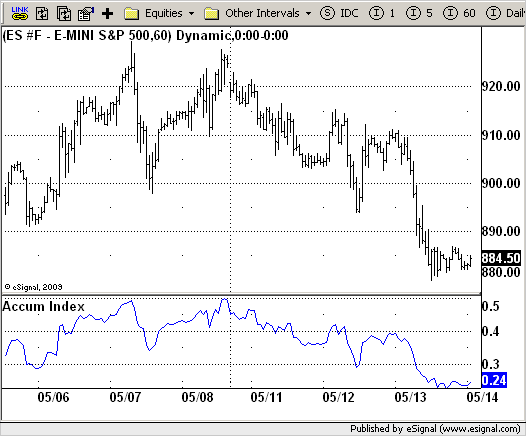The height and width of the screenshot is (436, 526).
Task: Click the 884.50 current price marker
Action: click(501, 258)
